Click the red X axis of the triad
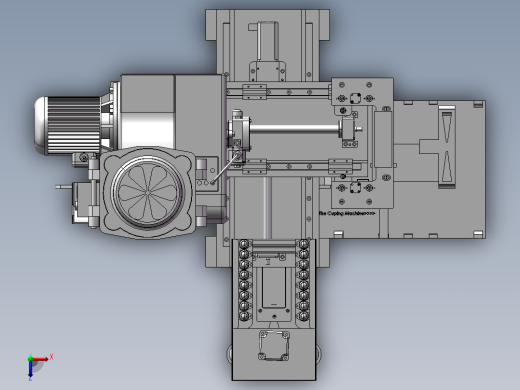This screenshot has height=390, width=520. click(x=41, y=359)
